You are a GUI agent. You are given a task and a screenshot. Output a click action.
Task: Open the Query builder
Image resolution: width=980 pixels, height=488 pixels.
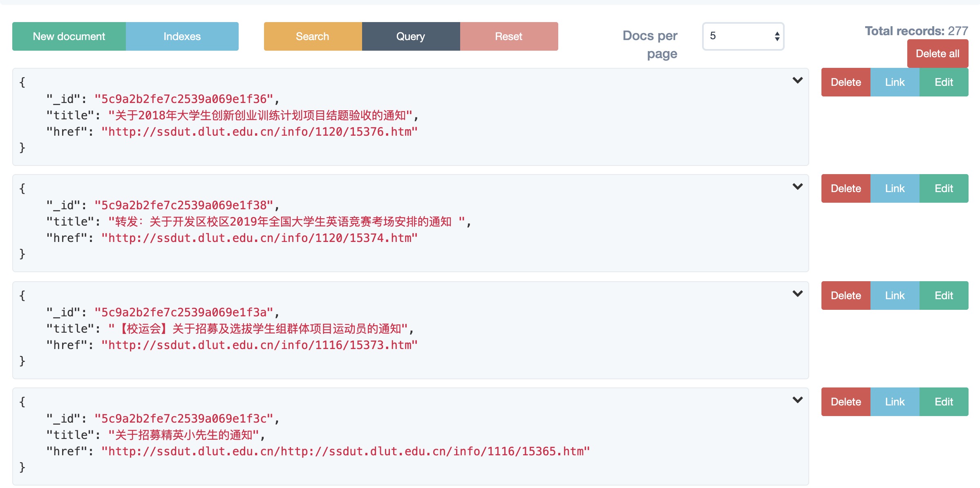411,36
